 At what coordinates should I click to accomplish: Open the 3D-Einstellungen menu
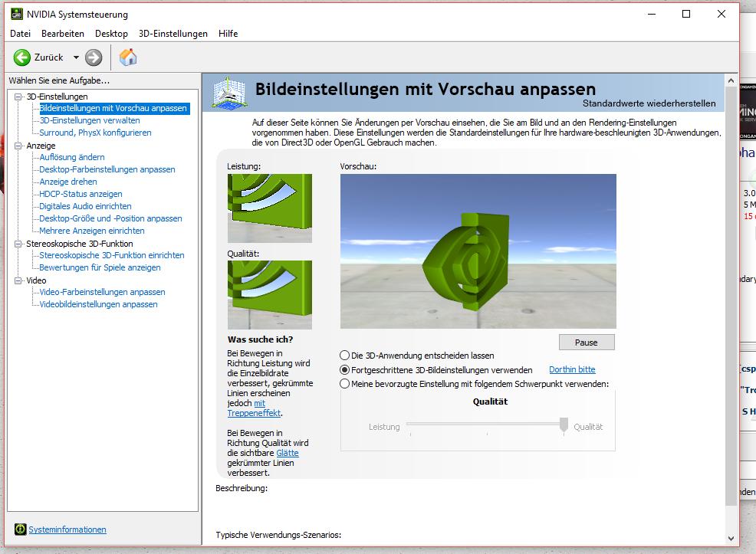[173, 34]
